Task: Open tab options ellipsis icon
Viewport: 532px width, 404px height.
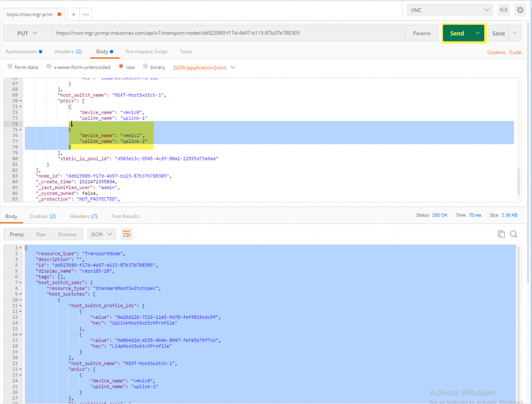Action: [85, 14]
